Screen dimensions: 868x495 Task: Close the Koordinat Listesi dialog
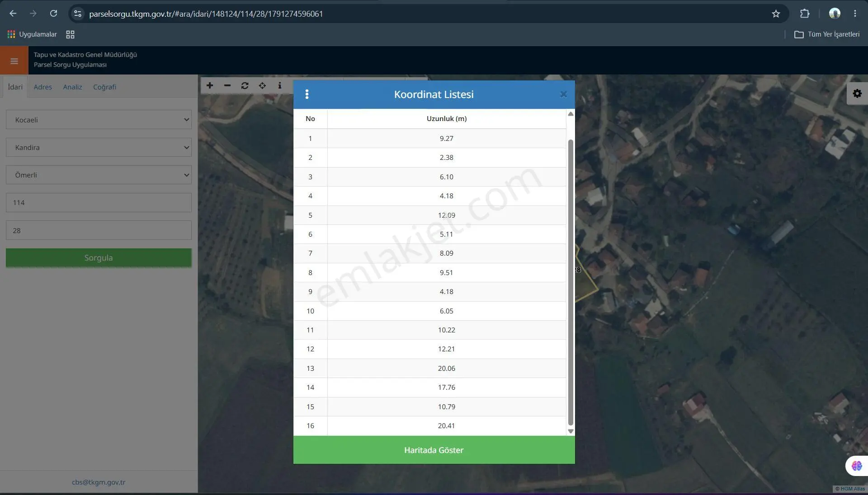tap(563, 94)
